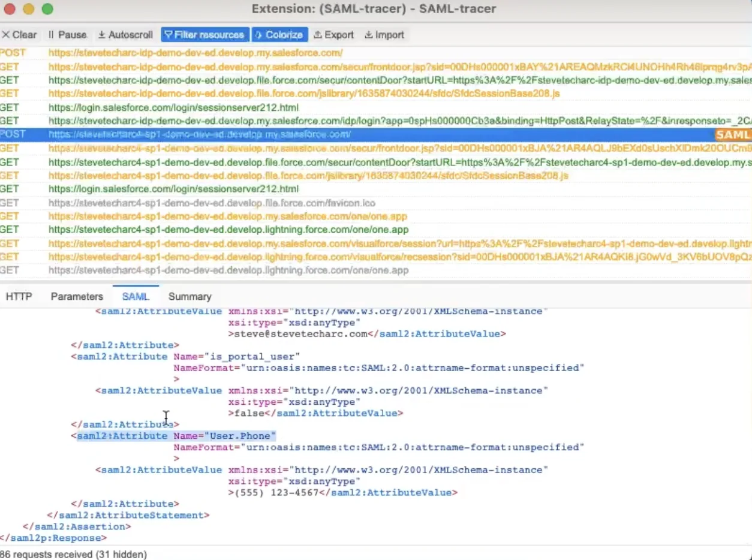Select first login.salesforce.com sessionserver212.html request
Viewport: 752px width, 560px height.
376,107
